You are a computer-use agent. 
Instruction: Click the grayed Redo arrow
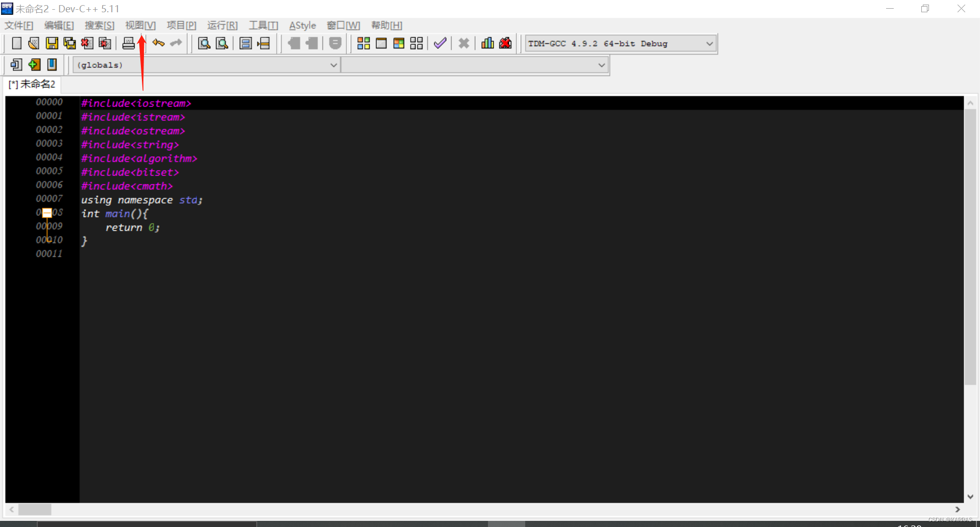coord(176,43)
